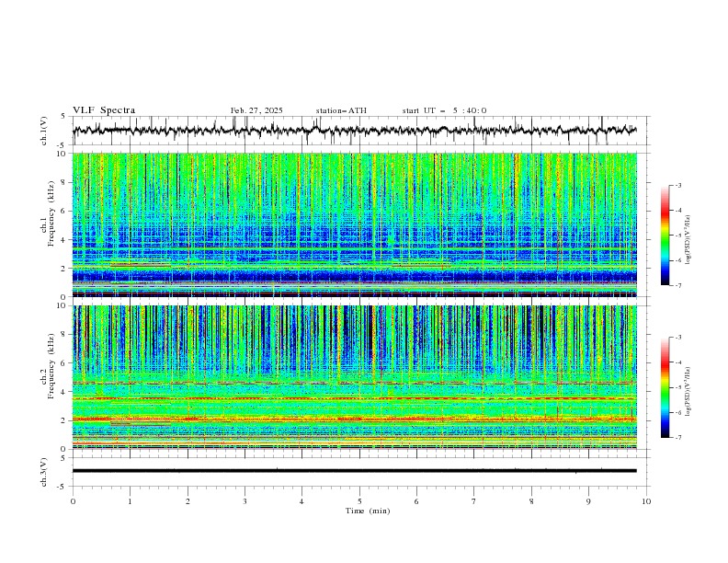Click time axis tick label "3"

[245, 501]
